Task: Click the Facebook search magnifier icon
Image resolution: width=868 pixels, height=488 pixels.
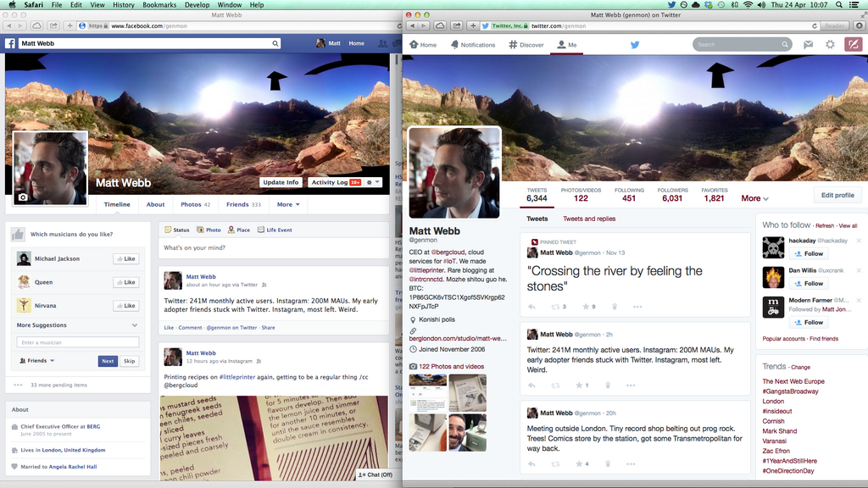Action: pyautogui.click(x=275, y=43)
